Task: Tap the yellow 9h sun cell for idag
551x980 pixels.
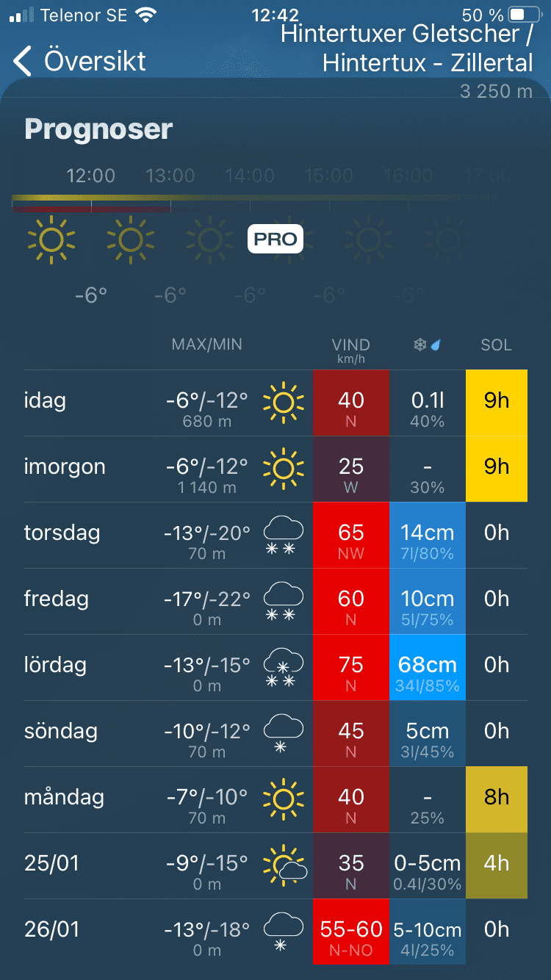Action: coord(497,403)
